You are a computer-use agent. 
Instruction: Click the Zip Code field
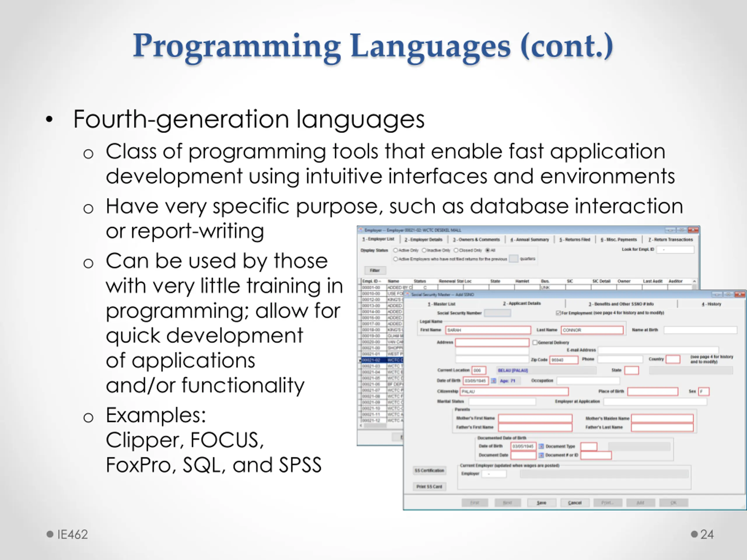[x=564, y=360]
